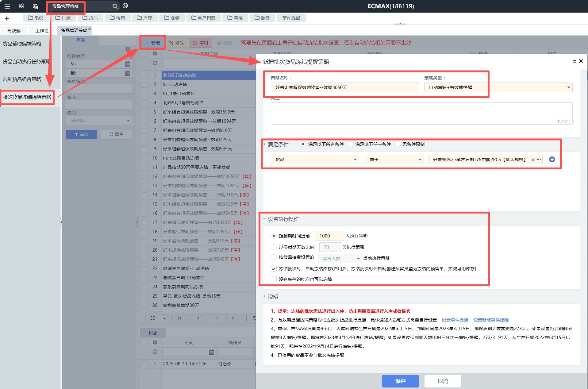
Task: Uncheck 冻结批次时自动冻结库存 checkbox
Action: click(274, 269)
